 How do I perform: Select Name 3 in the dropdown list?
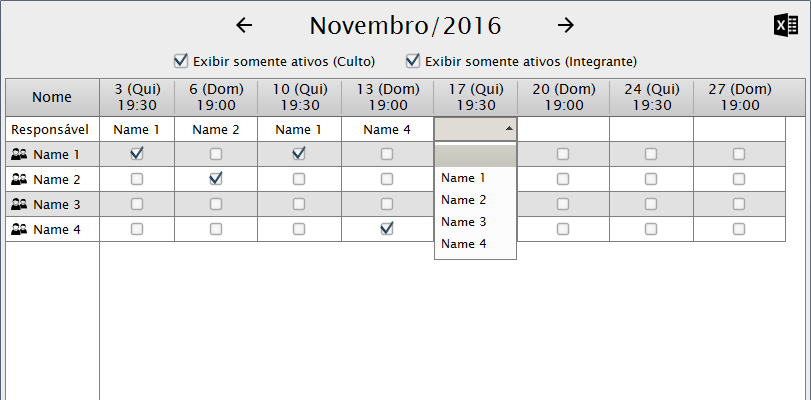(x=463, y=222)
